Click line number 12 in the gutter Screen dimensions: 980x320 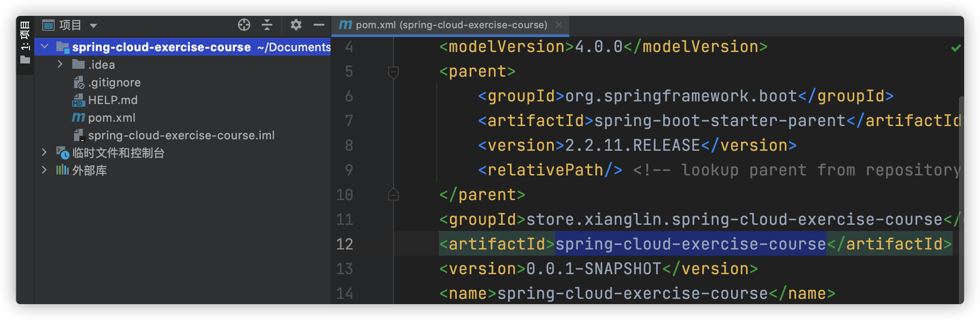(x=345, y=244)
